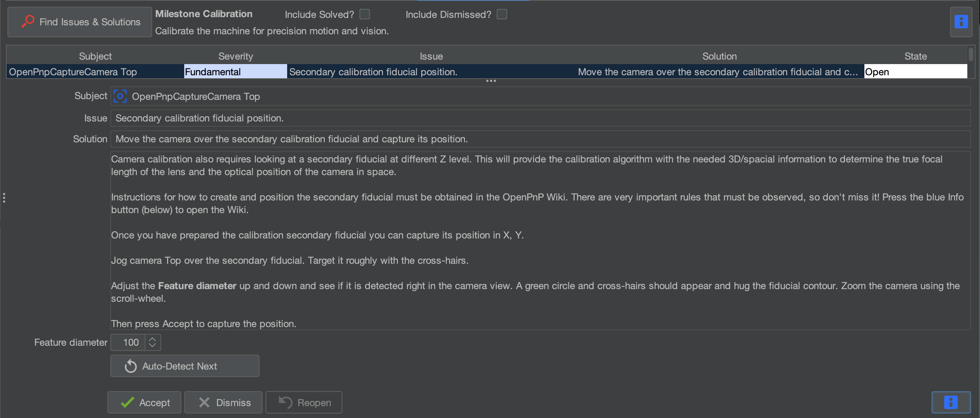Open the blue Info button at top right
The height and width of the screenshot is (418, 980).
(x=961, y=22)
